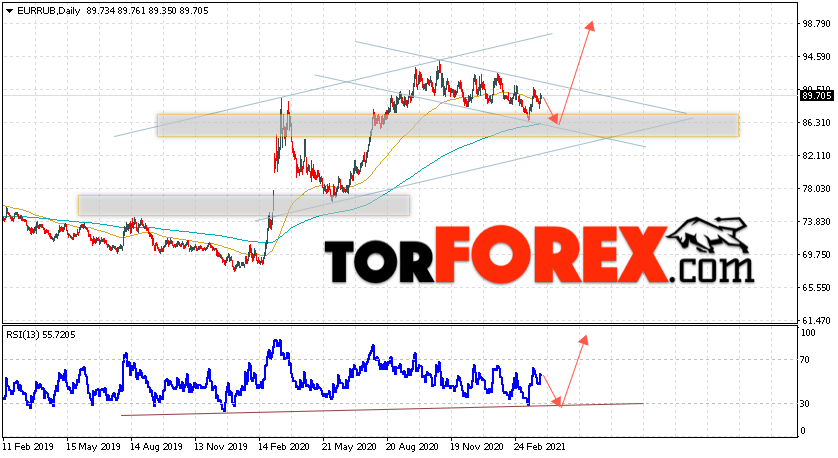838x458 pixels.
Task: Select the upper gray support zone rectangle
Action: pos(448,125)
